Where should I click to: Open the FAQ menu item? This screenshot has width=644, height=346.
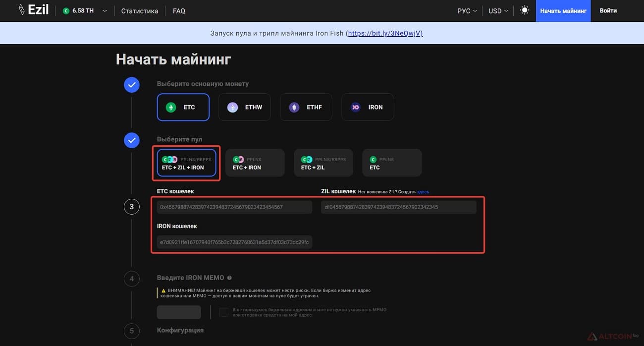coord(179,11)
